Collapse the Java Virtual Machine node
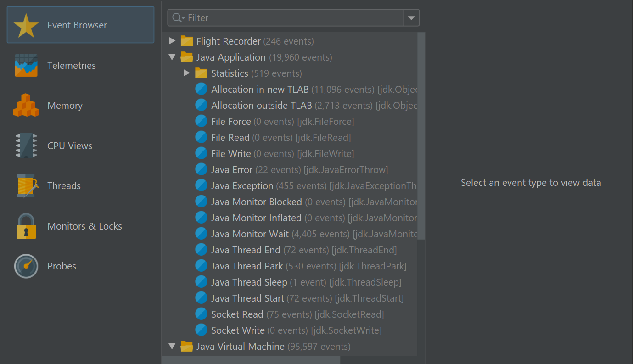 click(x=172, y=347)
